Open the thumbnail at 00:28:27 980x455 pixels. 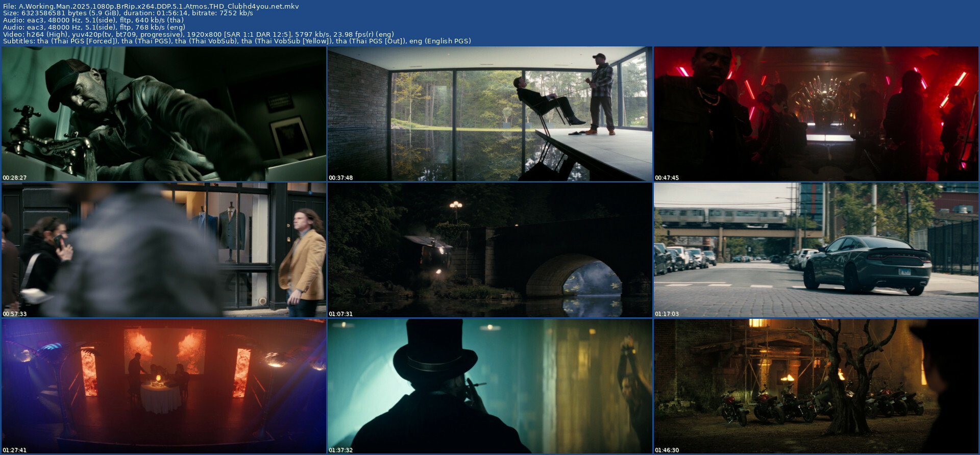tap(164, 114)
